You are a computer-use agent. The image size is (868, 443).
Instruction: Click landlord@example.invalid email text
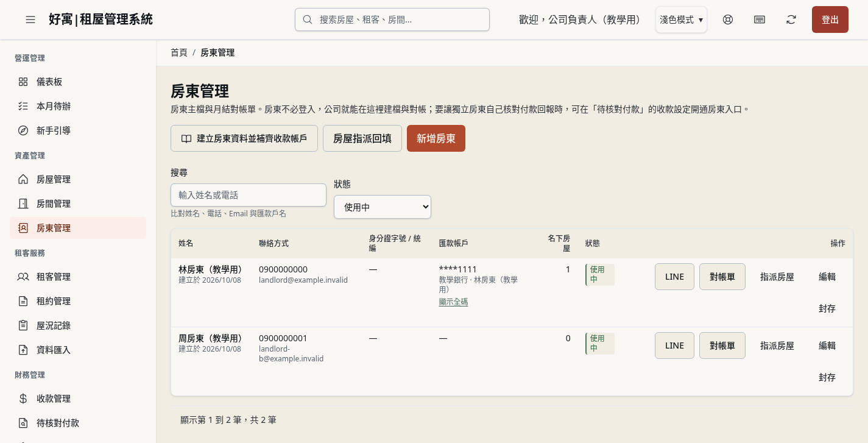tap(303, 280)
